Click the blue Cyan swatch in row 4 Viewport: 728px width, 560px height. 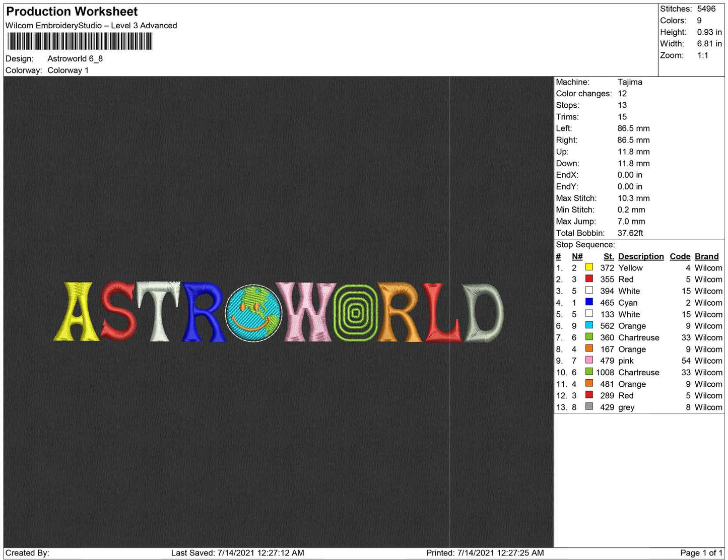(x=589, y=302)
